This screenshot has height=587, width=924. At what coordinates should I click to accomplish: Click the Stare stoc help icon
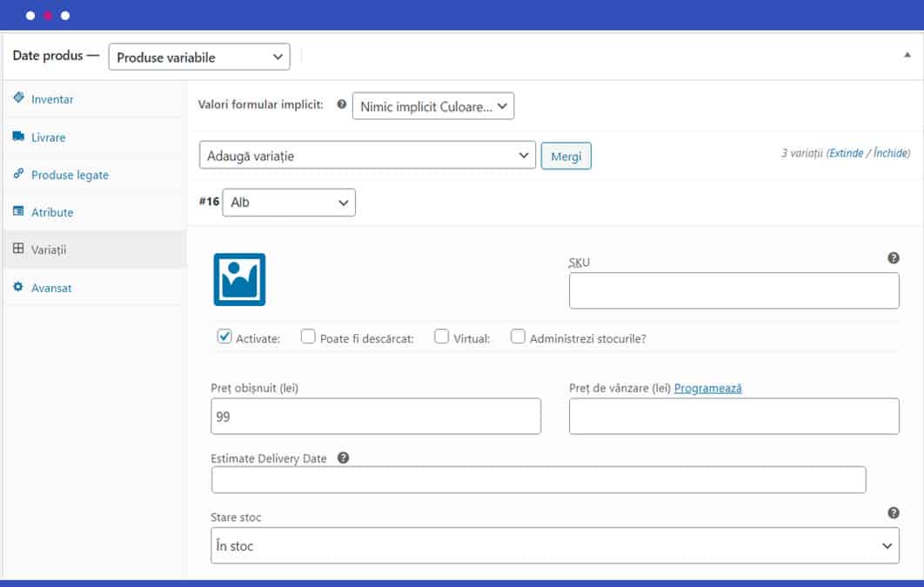[x=894, y=513]
